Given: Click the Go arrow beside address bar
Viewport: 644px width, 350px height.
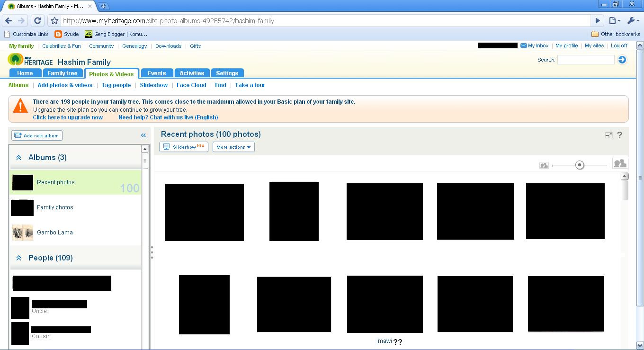Looking at the screenshot, I should tap(598, 20).
